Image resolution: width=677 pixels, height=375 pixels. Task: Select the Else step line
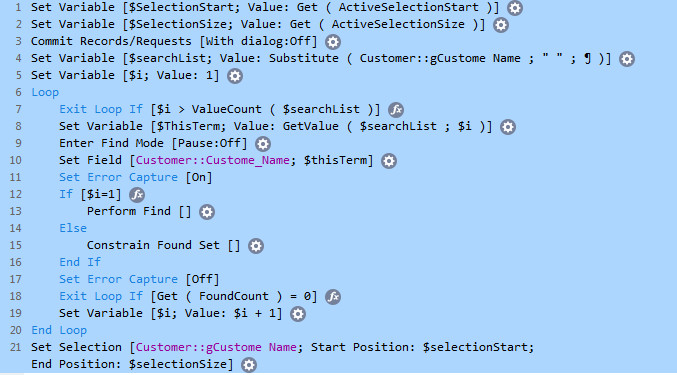point(73,228)
